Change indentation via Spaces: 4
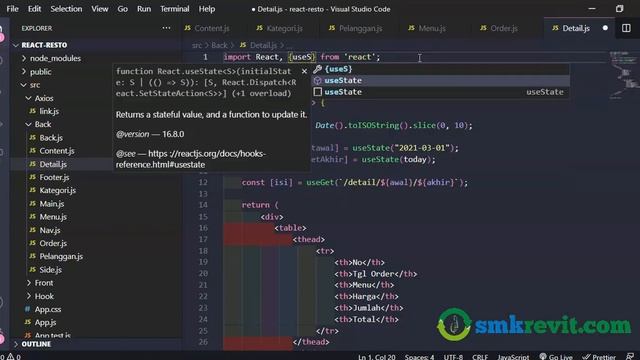640x360 pixels. [419, 357]
